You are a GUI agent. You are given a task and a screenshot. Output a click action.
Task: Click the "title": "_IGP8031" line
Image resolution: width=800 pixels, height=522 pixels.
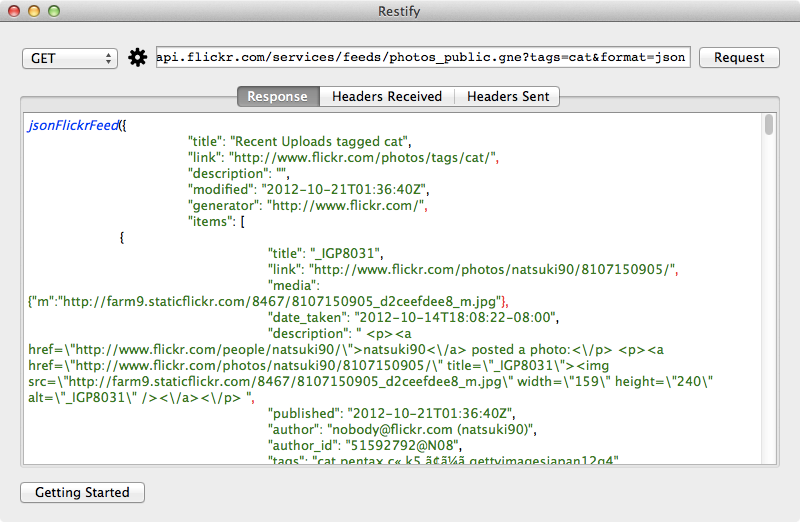pyautogui.click(x=325, y=254)
